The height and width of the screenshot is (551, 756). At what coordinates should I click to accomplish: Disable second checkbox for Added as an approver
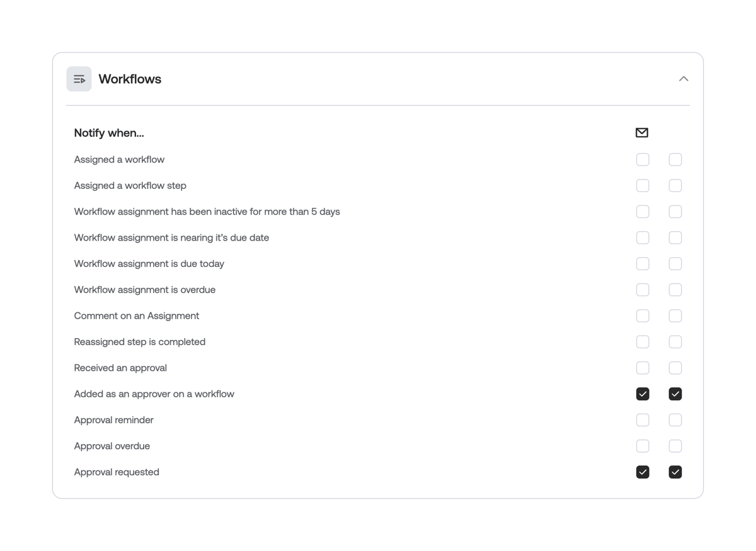675,394
